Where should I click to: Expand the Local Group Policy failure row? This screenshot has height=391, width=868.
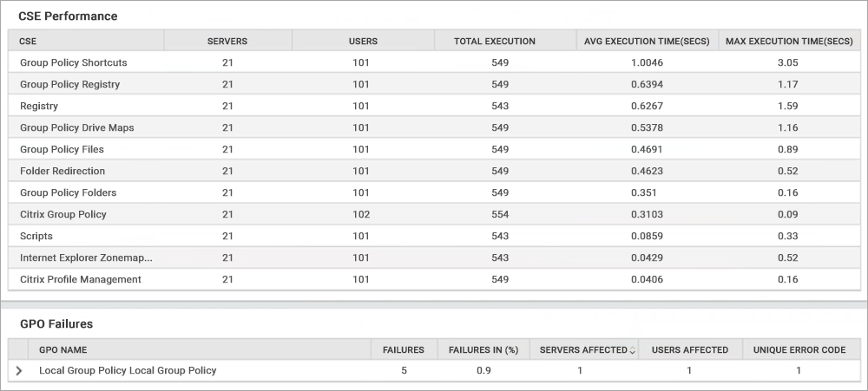pyautogui.click(x=19, y=371)
